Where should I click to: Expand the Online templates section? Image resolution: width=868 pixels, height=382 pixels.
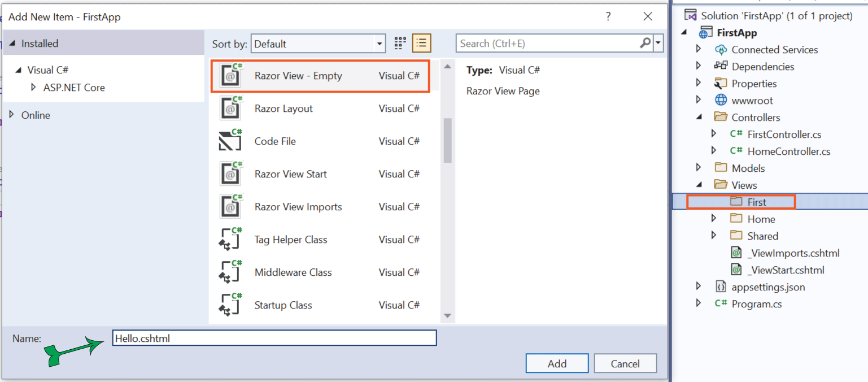[x=12, y=115]
